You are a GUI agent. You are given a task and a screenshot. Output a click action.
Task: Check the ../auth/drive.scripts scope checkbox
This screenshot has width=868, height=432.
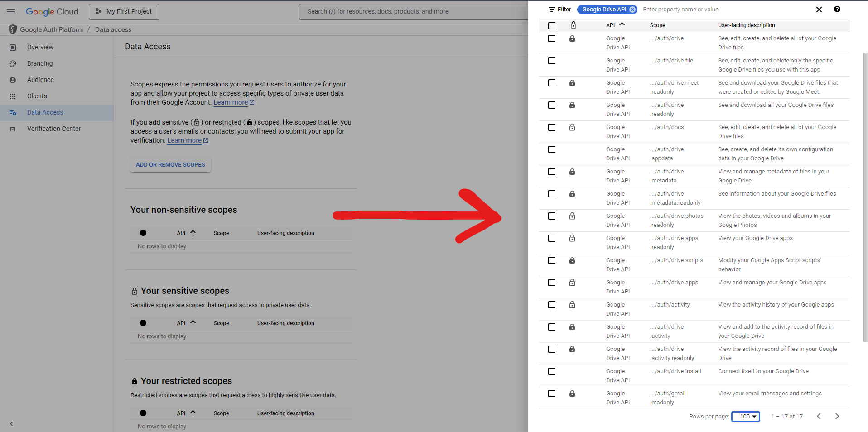coord(552,260)
